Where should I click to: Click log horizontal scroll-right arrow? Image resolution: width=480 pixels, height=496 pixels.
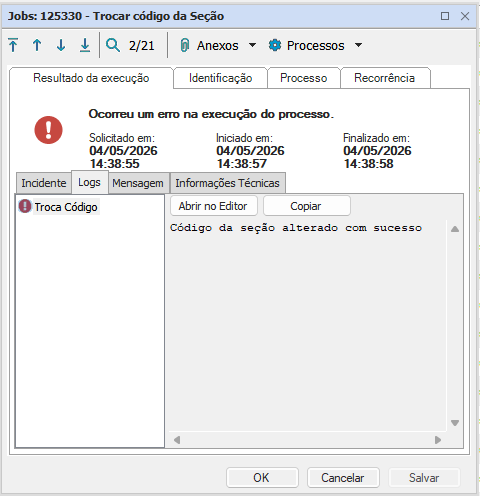coord(438,440)
